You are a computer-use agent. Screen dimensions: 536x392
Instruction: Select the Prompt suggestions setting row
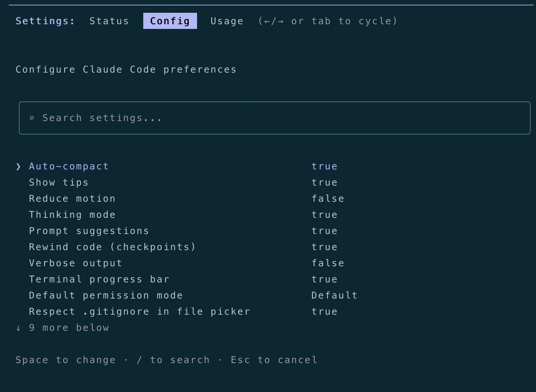click(x=89, y=231)
